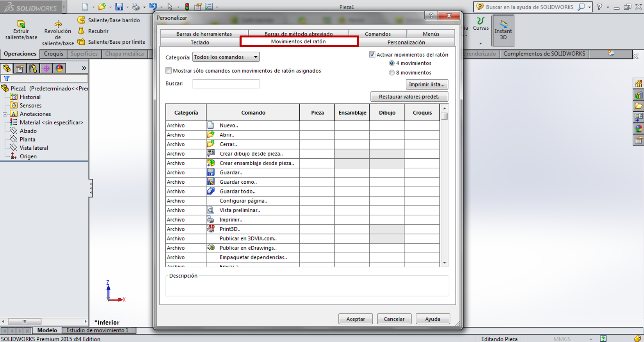Switch to the Croquis CommandManager tab
Viewport: 644px width, 342px height.
pyautogui.click(x=53, y=54)
